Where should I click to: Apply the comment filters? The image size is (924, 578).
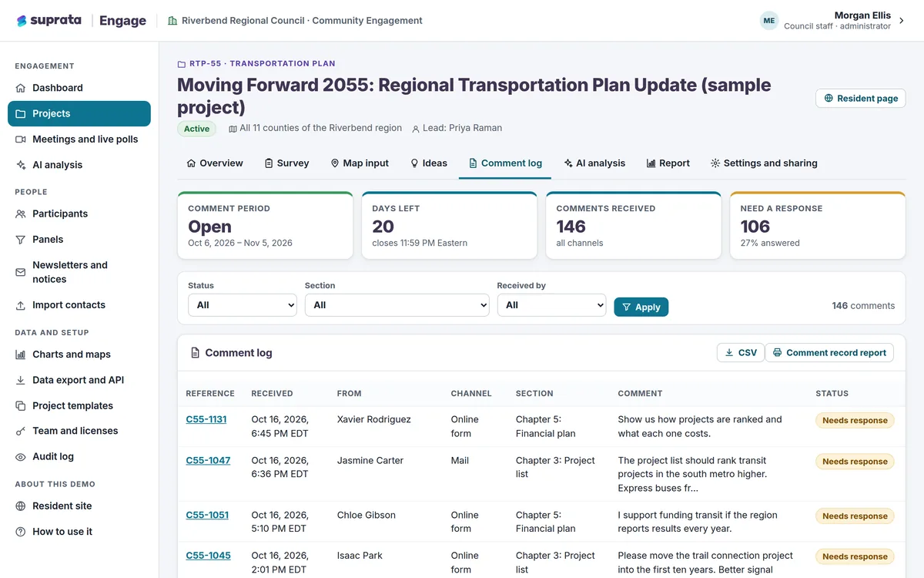[641, 307]
